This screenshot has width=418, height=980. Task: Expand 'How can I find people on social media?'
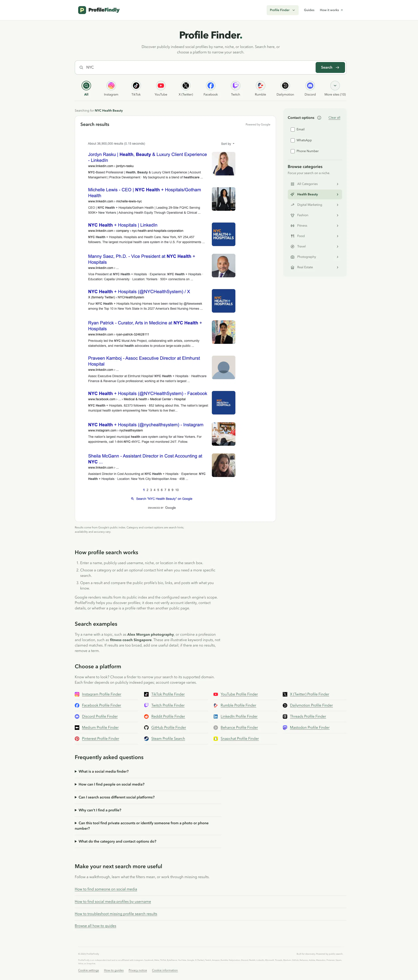click(x=148, y=784)
